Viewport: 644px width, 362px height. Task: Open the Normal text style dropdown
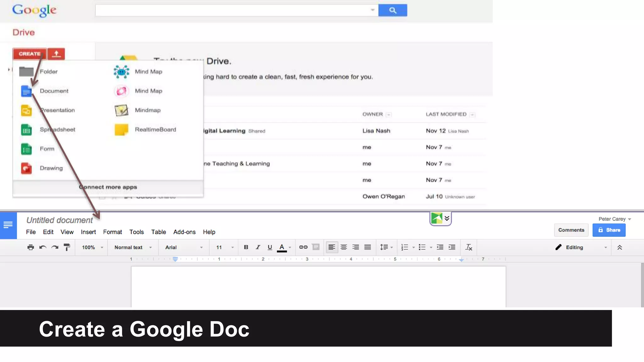(133, 247)
